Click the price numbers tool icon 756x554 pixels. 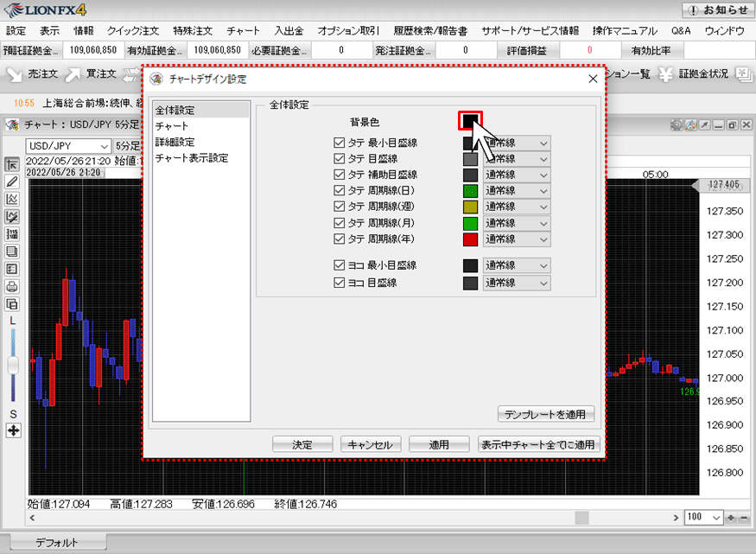tap(12, 234)
